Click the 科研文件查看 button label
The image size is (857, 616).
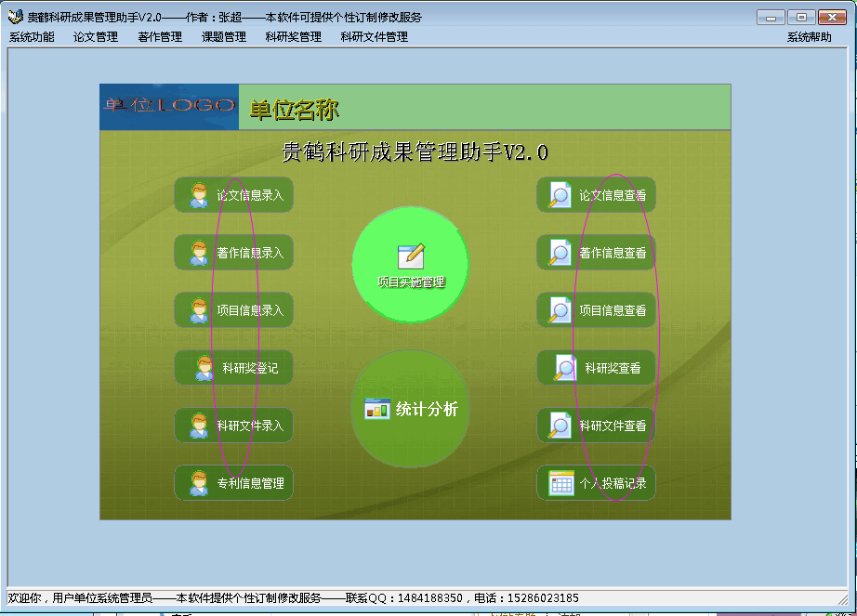(613, 426)
